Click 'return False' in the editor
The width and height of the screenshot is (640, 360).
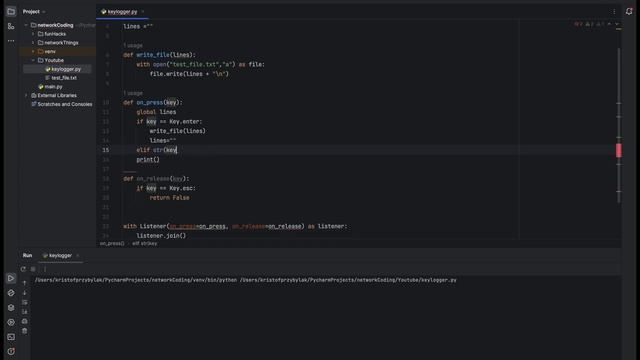point(169,198)
